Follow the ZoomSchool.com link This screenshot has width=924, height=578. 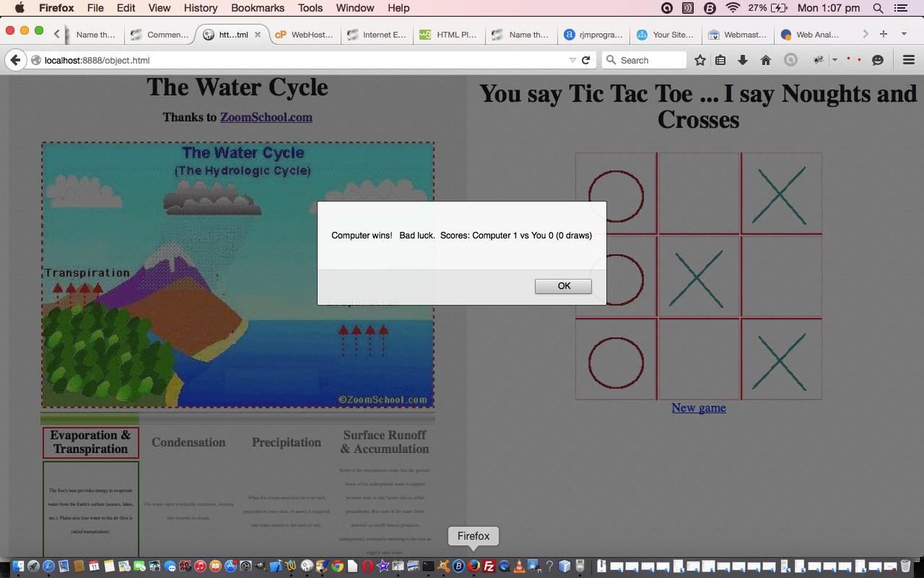click(266, 117)
